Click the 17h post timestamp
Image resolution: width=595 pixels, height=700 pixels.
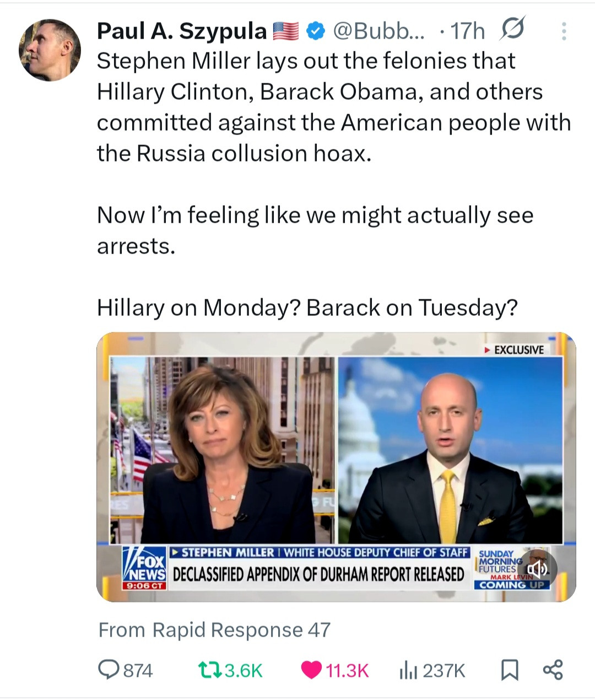click(468, 31)
